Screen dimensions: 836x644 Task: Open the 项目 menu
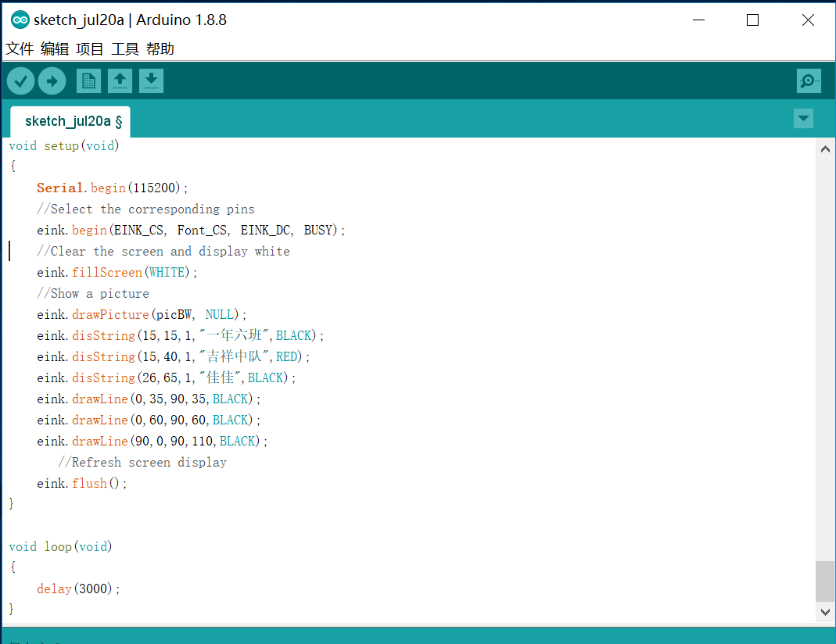click(x=90, y=49)
